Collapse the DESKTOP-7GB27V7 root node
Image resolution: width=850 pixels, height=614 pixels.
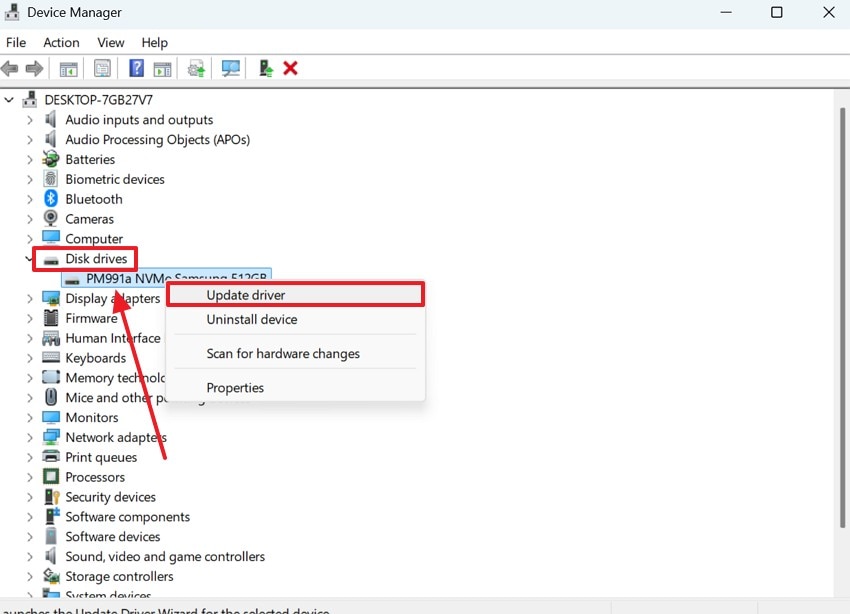(x=9, y=100)
